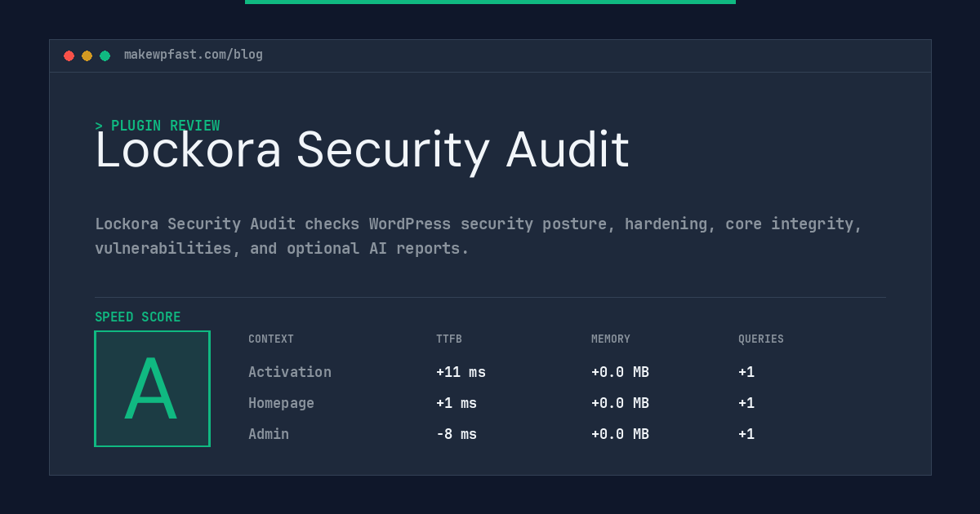Click the Homepage row label

[281, 403]
